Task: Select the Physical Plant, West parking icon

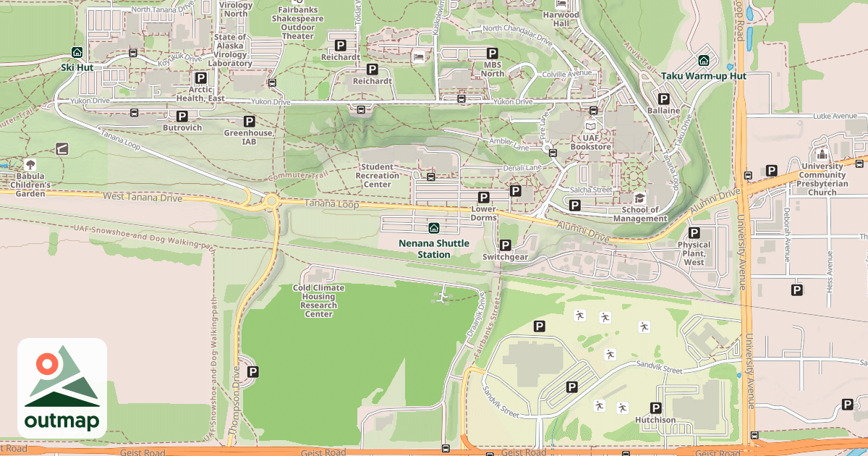Action: 694,232
